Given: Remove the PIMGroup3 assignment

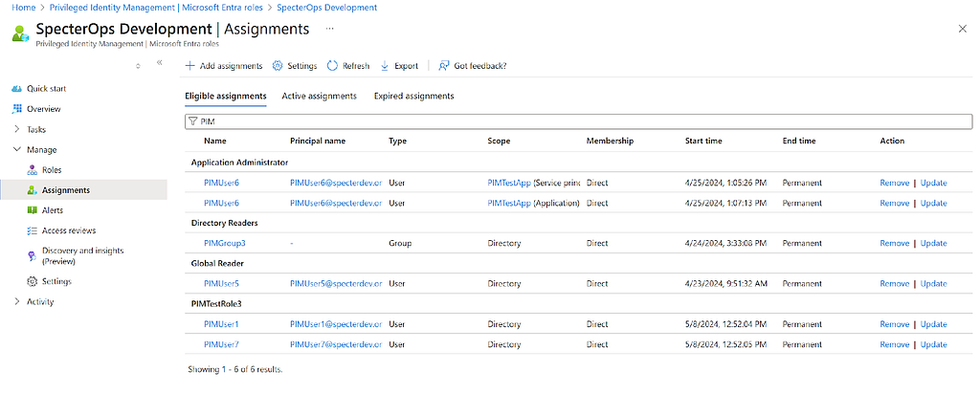Looking at the screenshot, I should 895,243.
